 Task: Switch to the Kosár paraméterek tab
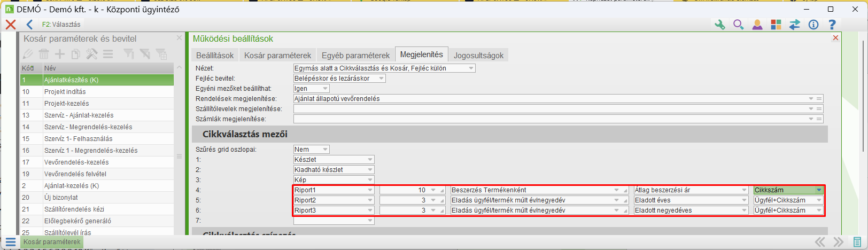pyautogui.click(x=277, y=55)
